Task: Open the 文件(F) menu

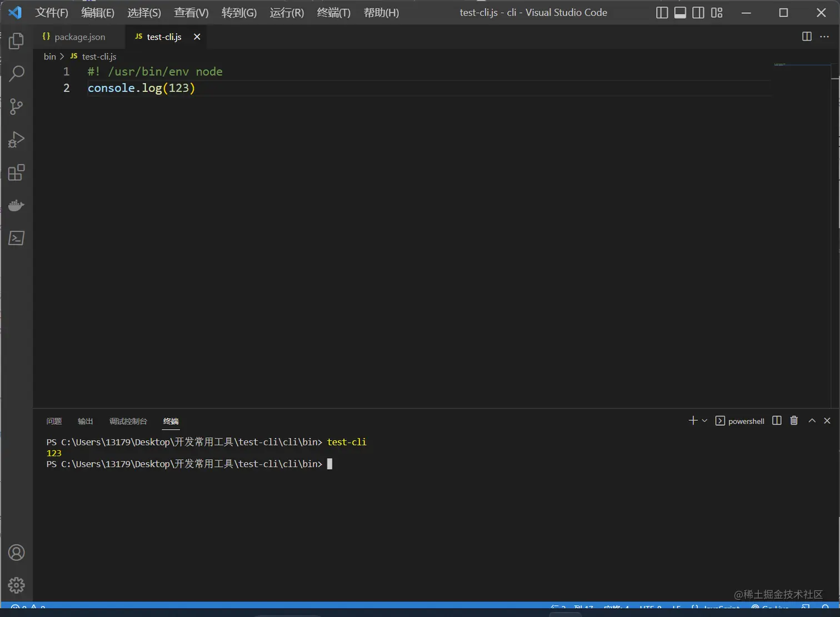Action: [52, 12]
